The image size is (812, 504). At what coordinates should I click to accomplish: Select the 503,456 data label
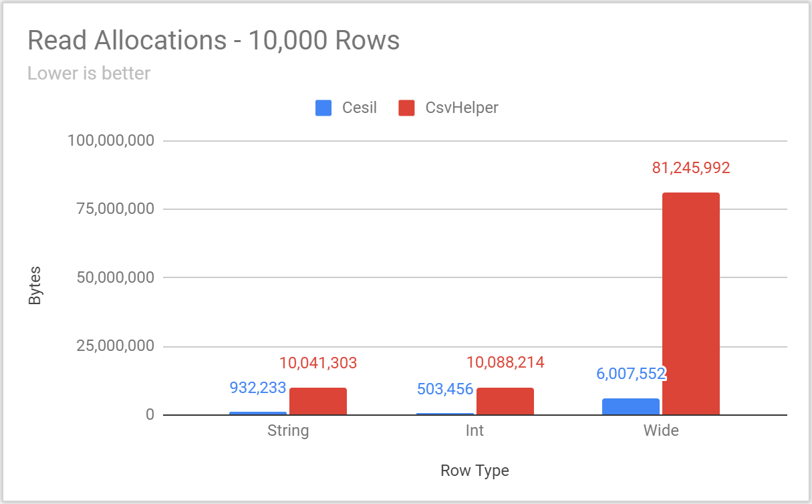tap(445, 388)
